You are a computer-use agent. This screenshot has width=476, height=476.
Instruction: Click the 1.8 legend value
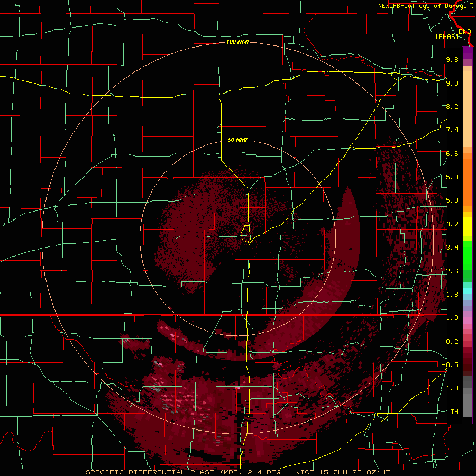coord(452,295)
